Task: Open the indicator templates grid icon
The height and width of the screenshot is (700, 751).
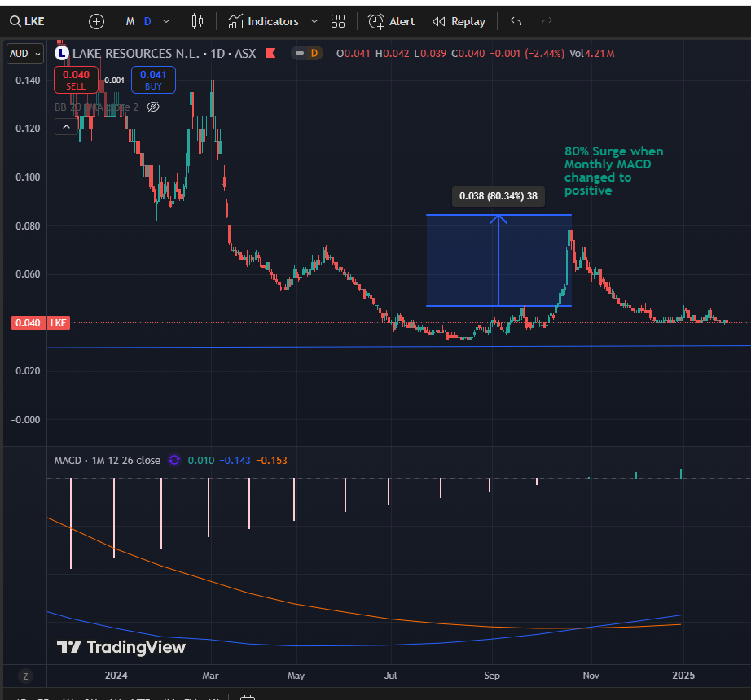Action: click(338, 21)
